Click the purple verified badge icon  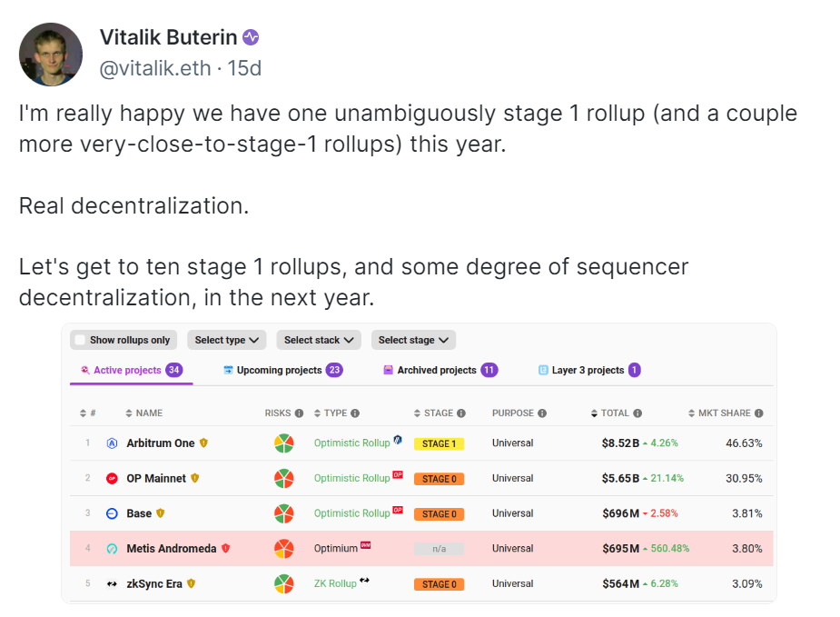click(x=252, y=37)
